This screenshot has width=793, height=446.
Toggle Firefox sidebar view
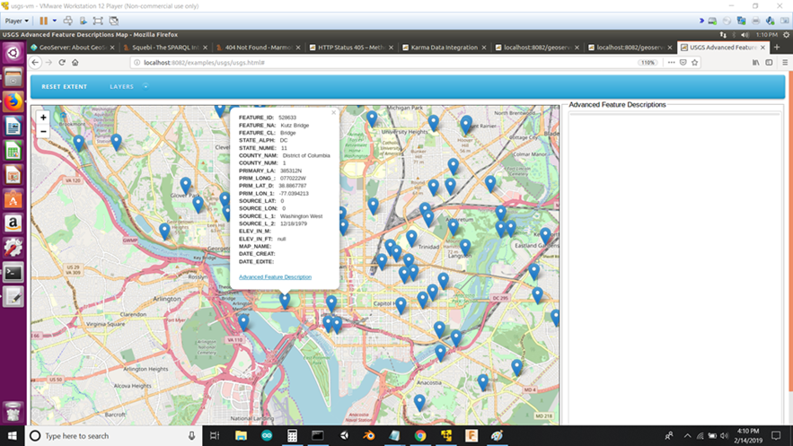click(x=769, y=63)
